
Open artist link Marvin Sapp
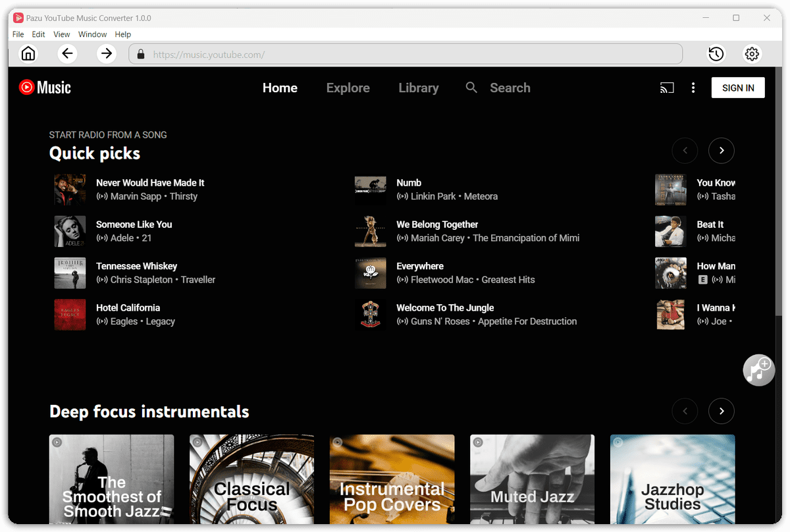(136, 196)
